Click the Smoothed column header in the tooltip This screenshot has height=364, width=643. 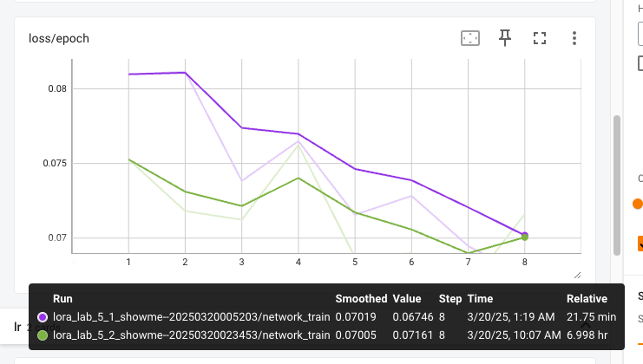(x=361, y=298)
